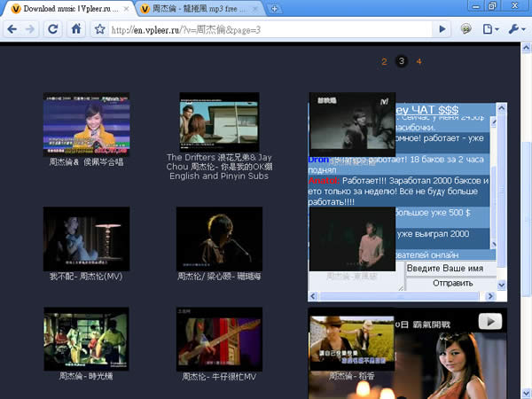The image size is (532, 399).
Task: Open a new tab with the plus button
Action: 275,9
